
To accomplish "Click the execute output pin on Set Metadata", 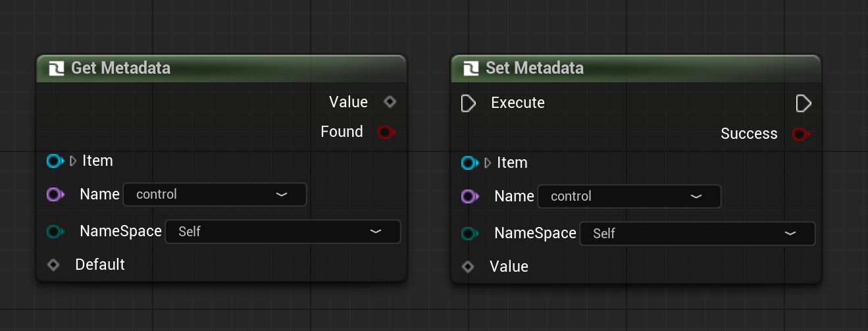I will pos(804,103).
